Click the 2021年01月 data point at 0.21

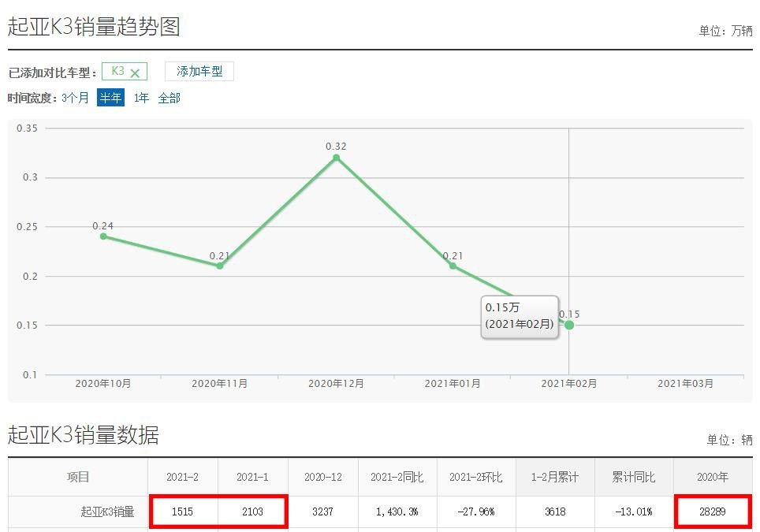coord(453,266)
